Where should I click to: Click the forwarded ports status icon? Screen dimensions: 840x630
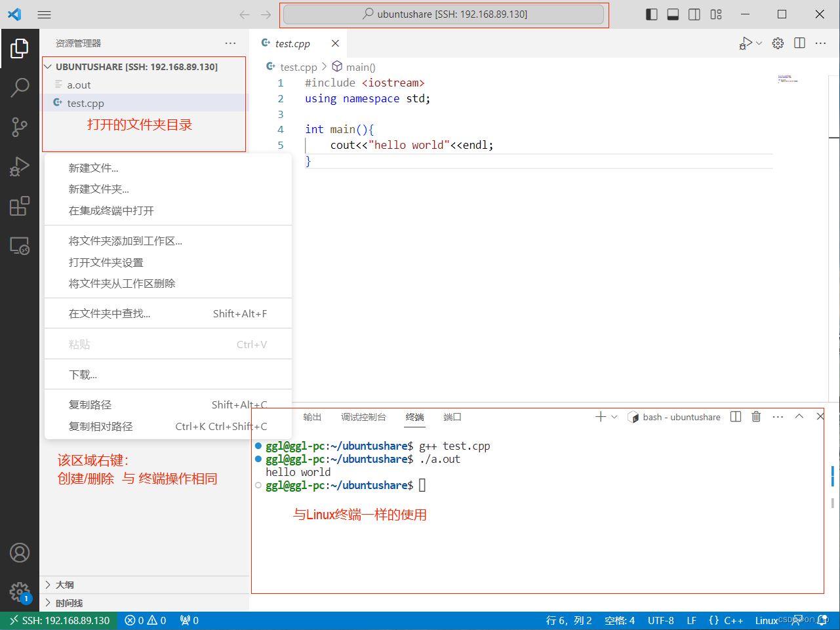coord(189,621)
